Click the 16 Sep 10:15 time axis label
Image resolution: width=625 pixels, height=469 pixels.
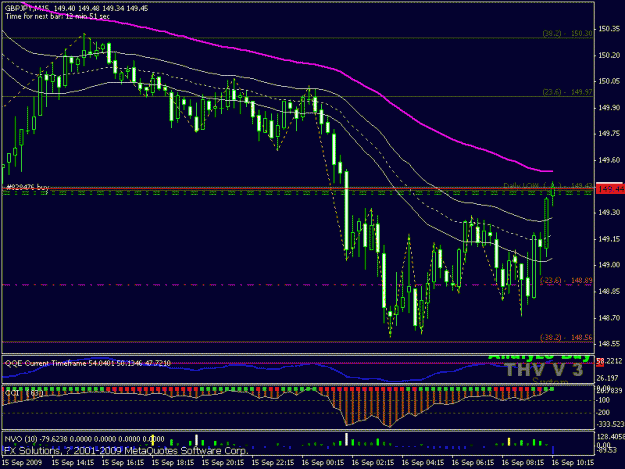(x=573, y=463)
